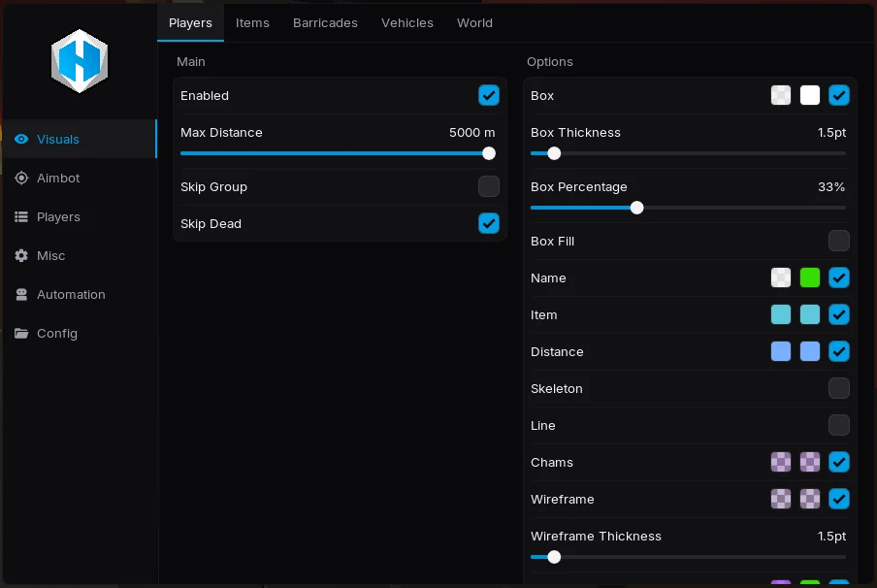The image size is (877, 588).
Task: Click the Config folder icon
Action: coord(21,334)
